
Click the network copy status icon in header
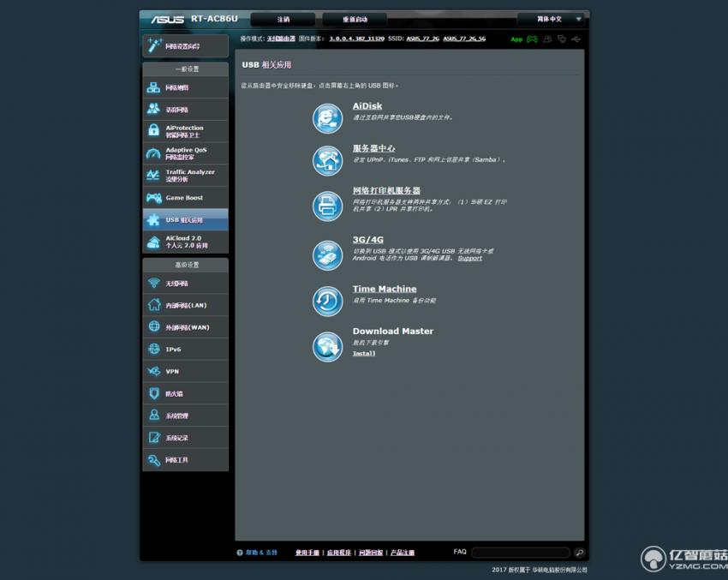click(x=562, y=39)
